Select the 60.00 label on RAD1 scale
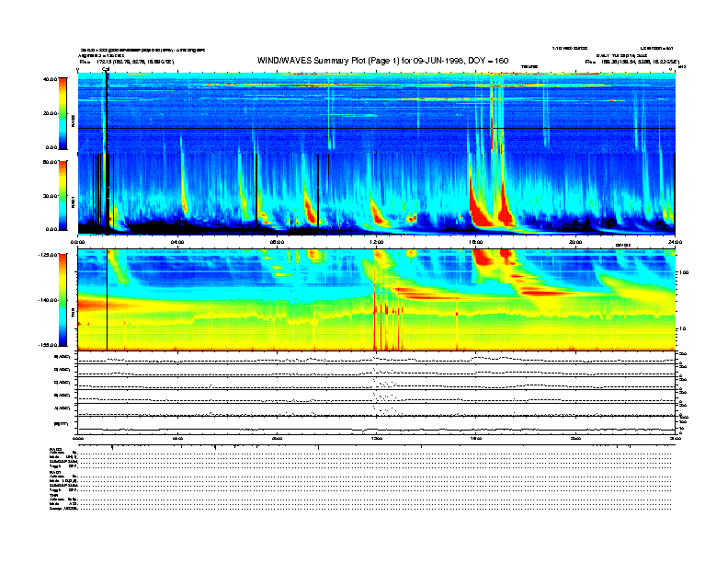The height and width of the screenshot is (563, 728). pyautogui.click(x=50, y=162)
